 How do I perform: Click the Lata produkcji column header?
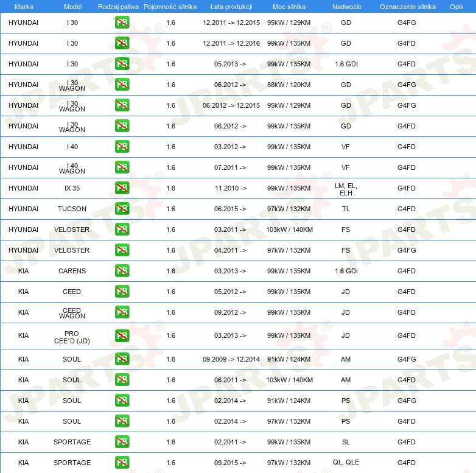pyautogui.click(x=231, y=7)
